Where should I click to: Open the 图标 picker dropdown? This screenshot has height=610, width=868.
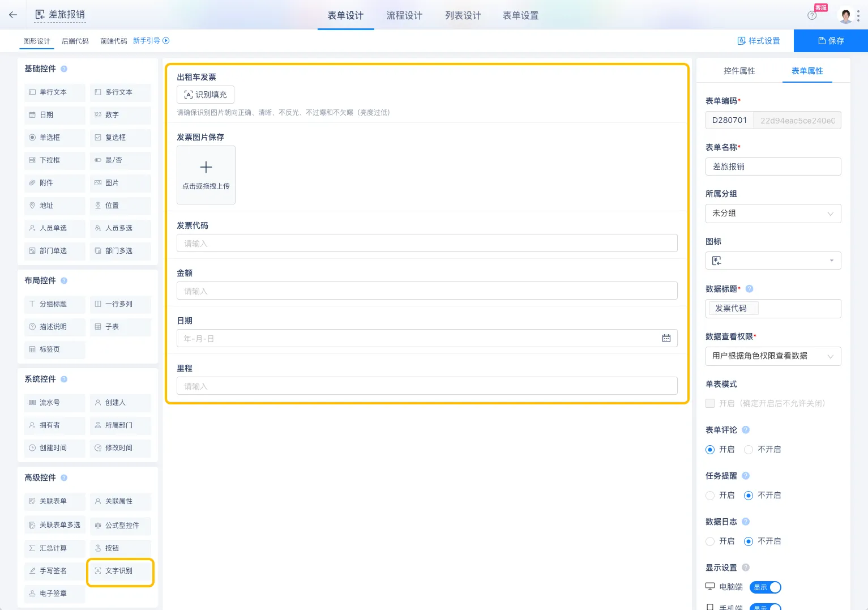(x=773, y=261)
